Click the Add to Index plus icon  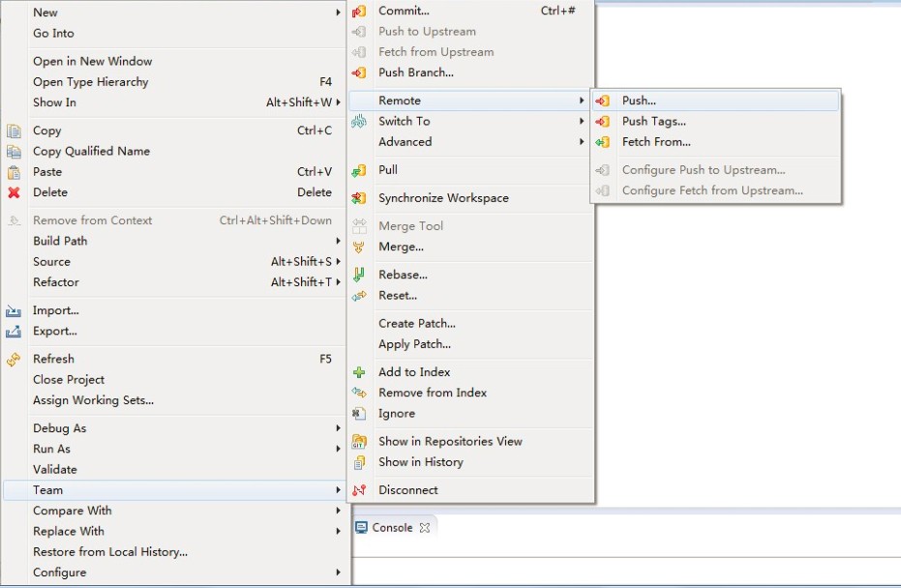coord(359,372)
